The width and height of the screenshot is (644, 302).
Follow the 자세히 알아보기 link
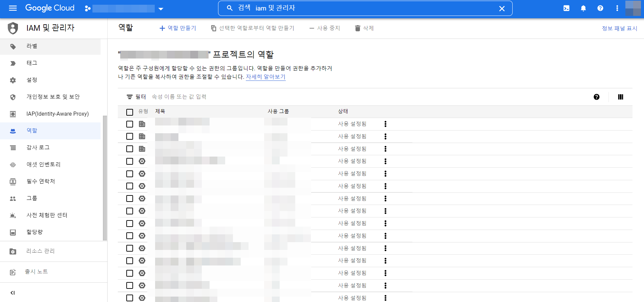point(265,77)
